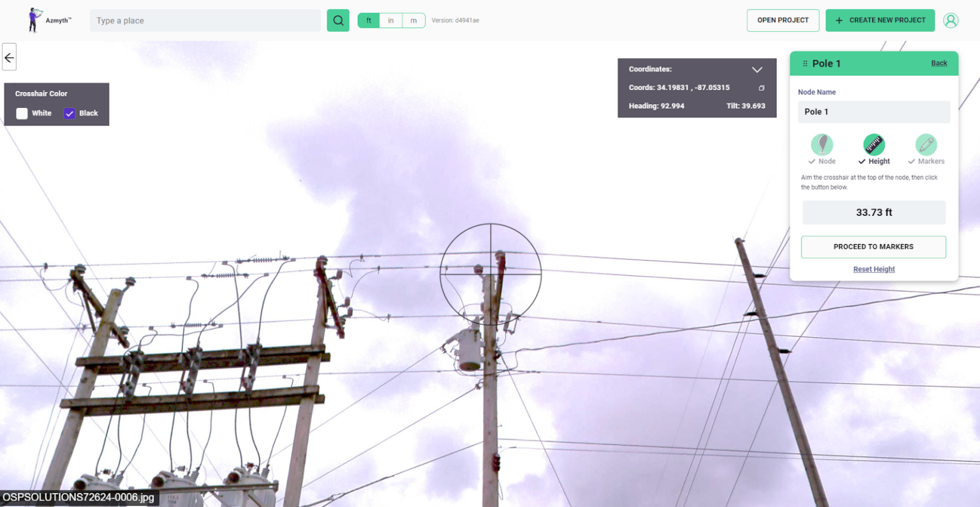Viewport: 980px width, 507px height.
Task: Click the Node Name text field
Action: pos(873,112)
